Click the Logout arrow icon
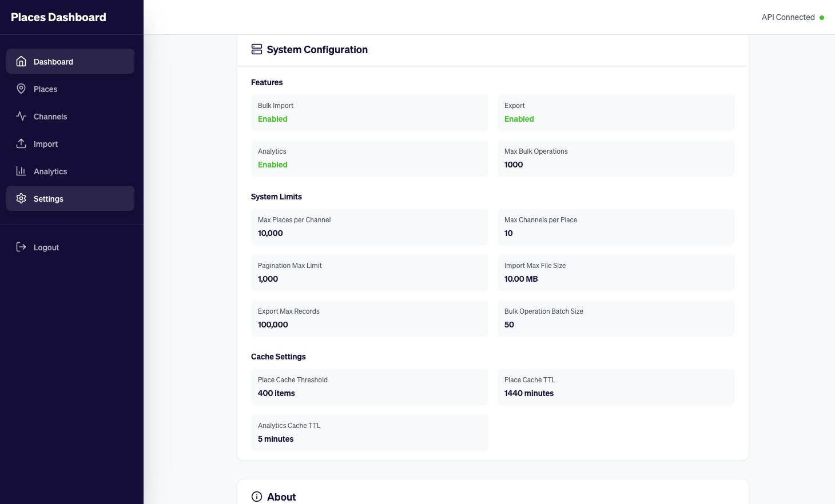835x504 pixels. [x=21, y=247]
